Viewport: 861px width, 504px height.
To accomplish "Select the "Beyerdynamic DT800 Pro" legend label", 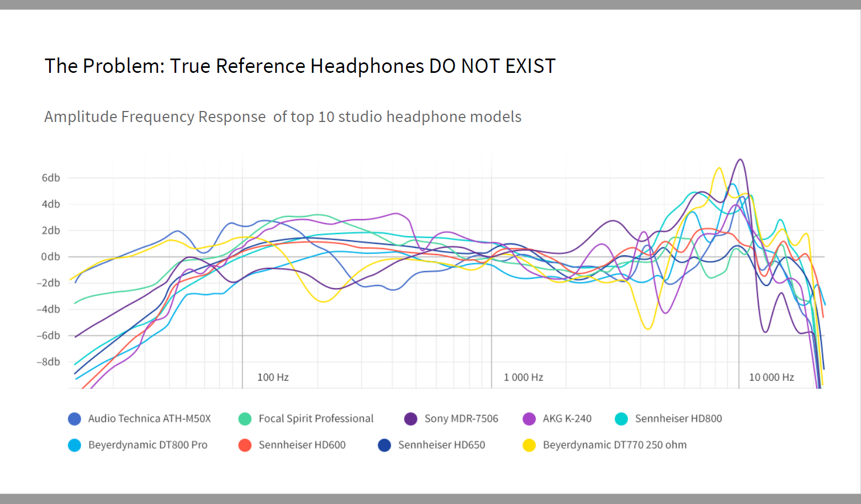I will (x=148, y=445).
